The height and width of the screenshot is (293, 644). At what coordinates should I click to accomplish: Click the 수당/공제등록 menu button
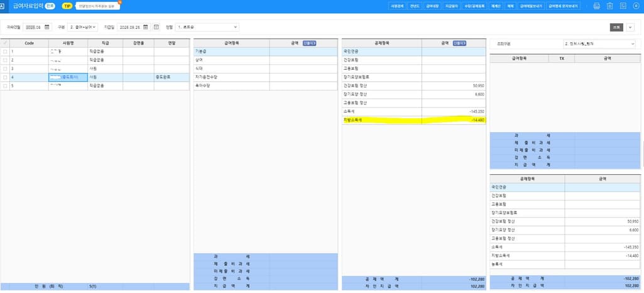pyautogui.click(x=474, y=6)
